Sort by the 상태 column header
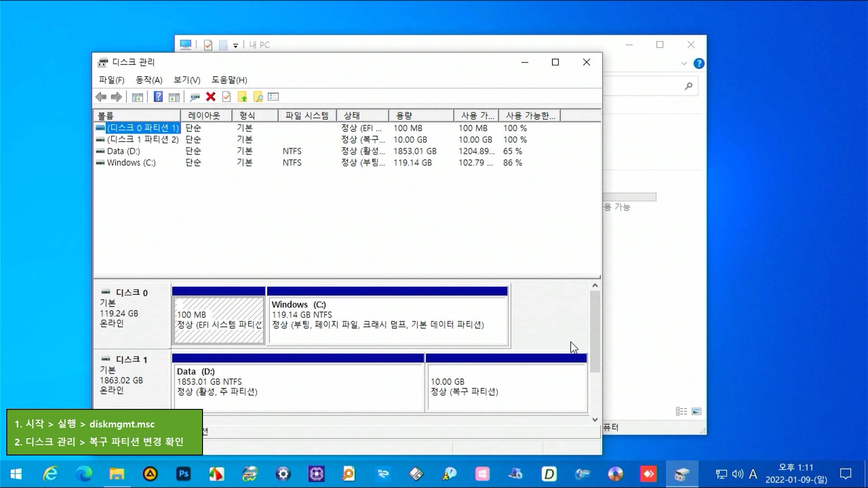868x488 pixels. 362,116
